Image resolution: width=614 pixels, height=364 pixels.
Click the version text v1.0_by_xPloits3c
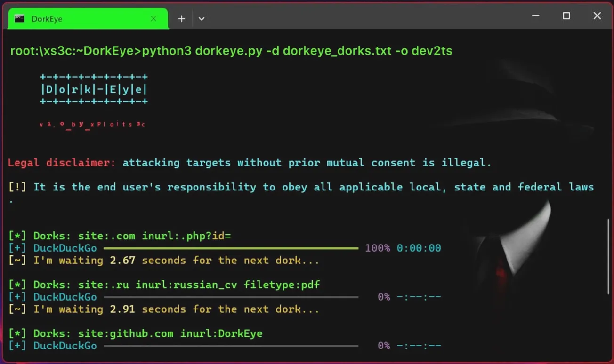92,124
